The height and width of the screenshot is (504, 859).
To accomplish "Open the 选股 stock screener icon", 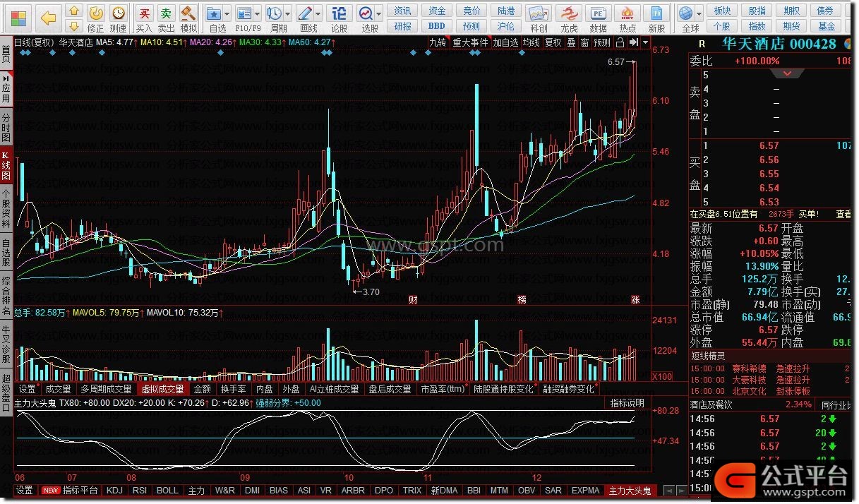I will [x=366, y=19].
